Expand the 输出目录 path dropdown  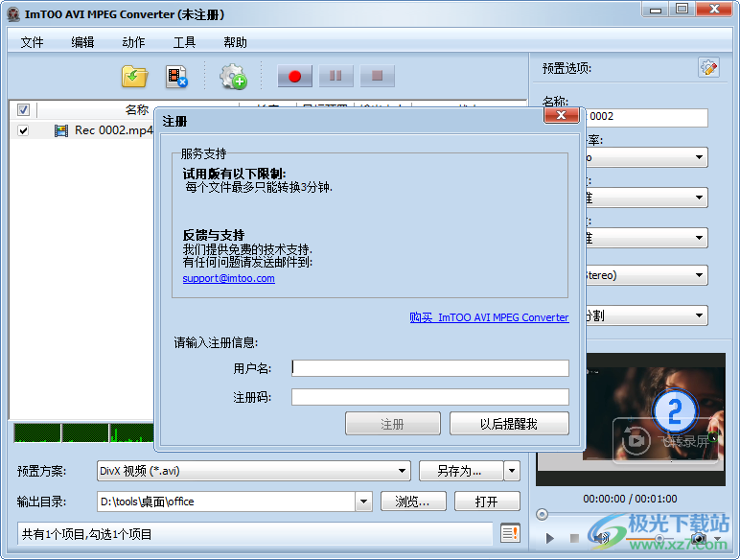tap(363, 502)
